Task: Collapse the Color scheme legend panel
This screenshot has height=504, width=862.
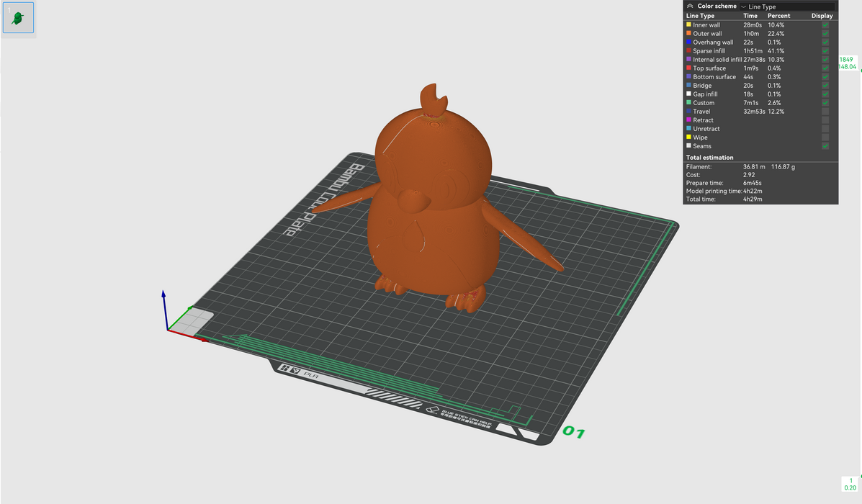Action: (690, 6)
